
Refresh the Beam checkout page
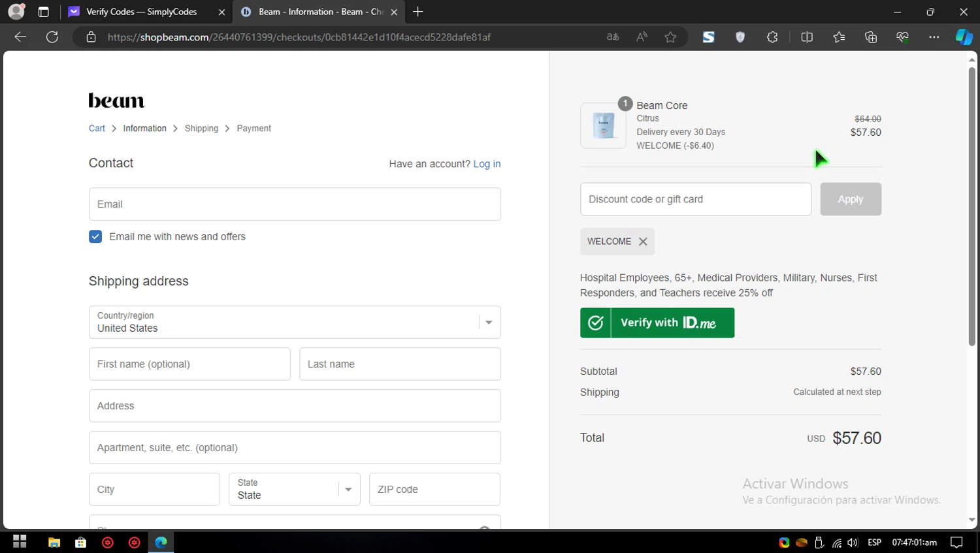pos(52,37)
